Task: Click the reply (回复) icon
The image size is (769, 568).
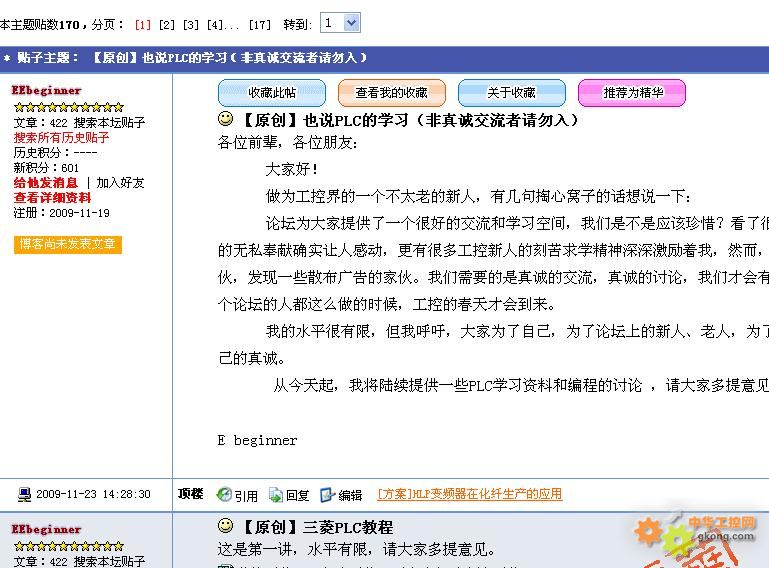Action: 275,495
